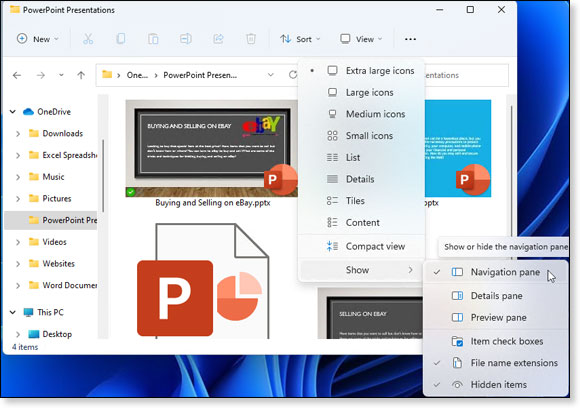Screen dimensions: 580x408
Task: Open the See more ellipsis menu
Action: pyautogui.click(x=410, y=39)
